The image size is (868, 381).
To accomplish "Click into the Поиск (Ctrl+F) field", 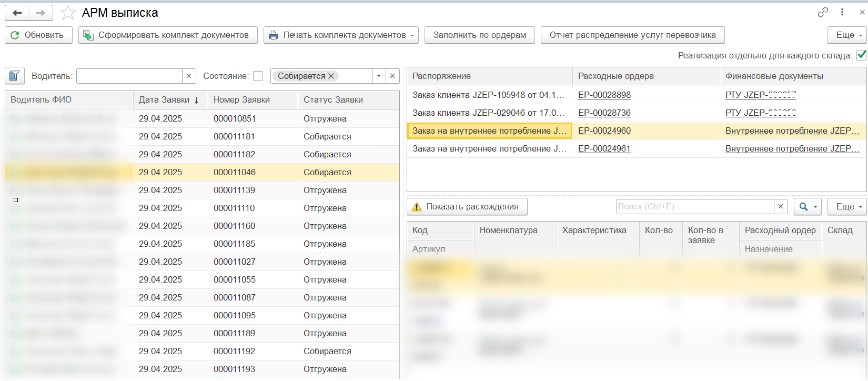I will [694, 207].
